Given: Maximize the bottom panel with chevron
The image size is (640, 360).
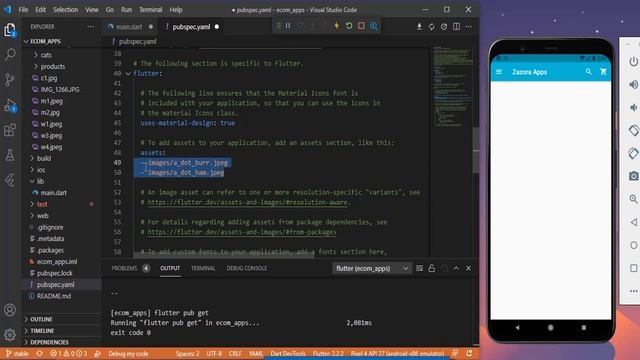Looking at the screenshot, I should [456, 268].
